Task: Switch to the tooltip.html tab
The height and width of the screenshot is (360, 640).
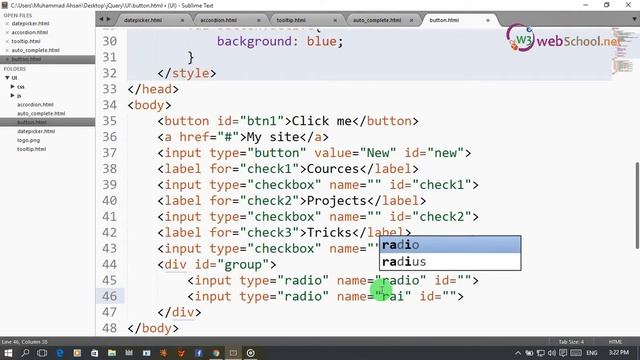Action: click(291, 20)
